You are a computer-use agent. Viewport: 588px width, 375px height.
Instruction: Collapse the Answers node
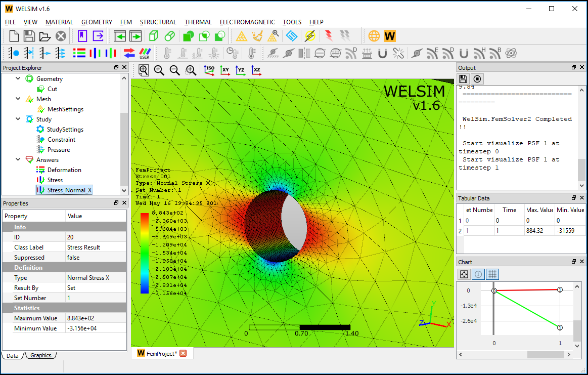[x=18, y=159]
